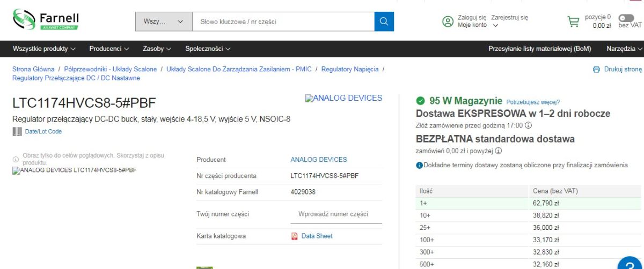
Task: Toggle the bez VAT switch
Action: click(626, 18)
